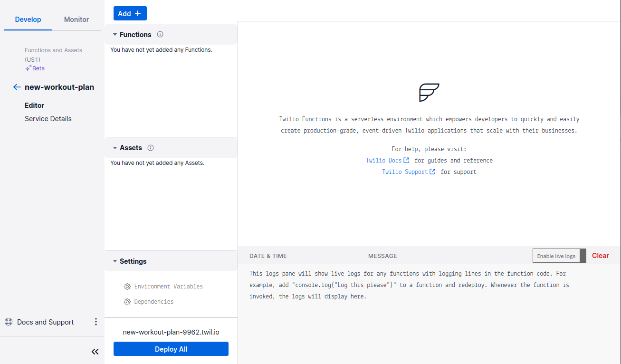Click the Dependencies gear icon
Image resolution: width=621 pixels, height=364 pixels.
(x=127, y=302)
